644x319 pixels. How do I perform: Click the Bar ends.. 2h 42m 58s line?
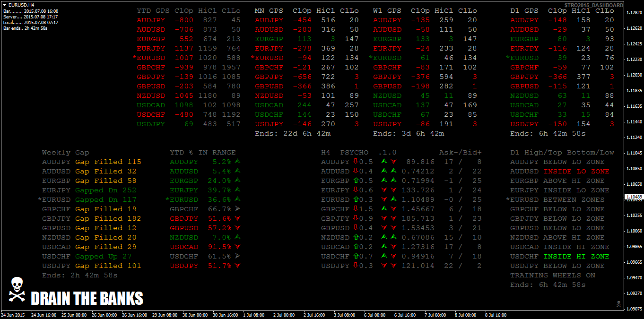point(26,28)
